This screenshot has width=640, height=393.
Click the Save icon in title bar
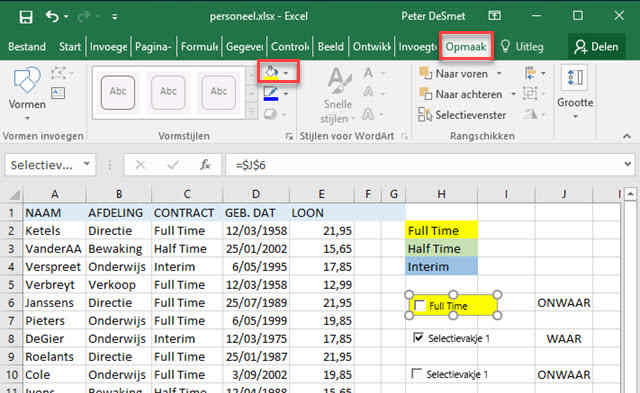(26, 17)
